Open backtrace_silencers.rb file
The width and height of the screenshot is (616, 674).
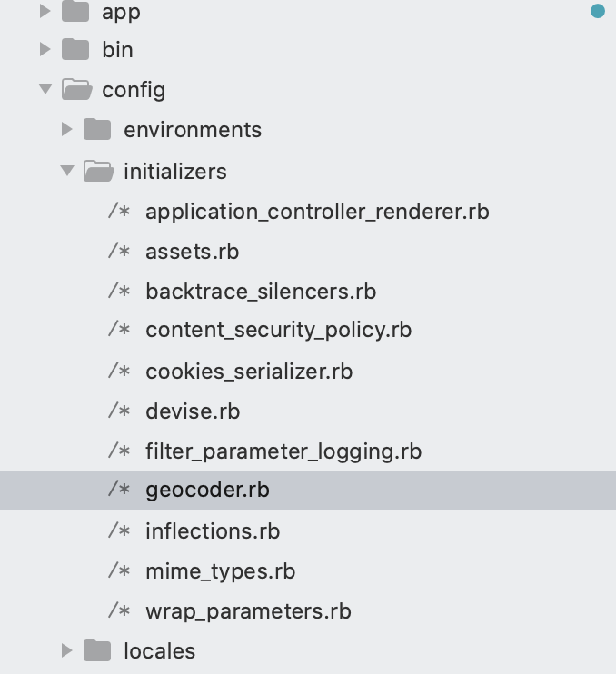[x=260, y=292]
